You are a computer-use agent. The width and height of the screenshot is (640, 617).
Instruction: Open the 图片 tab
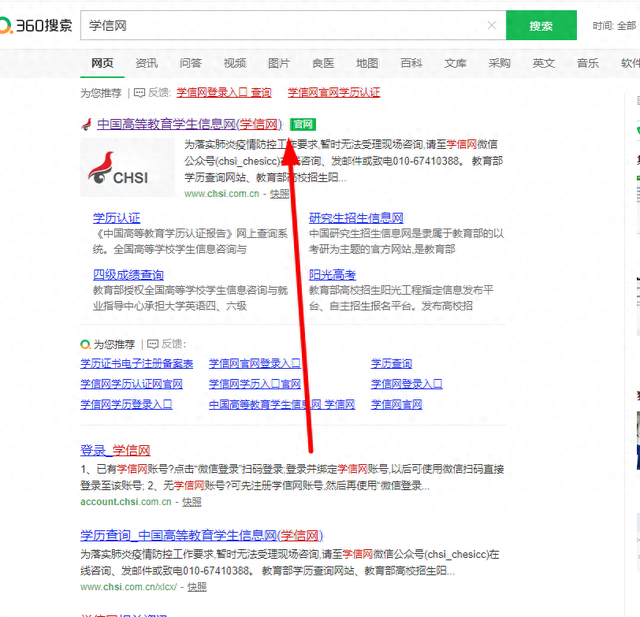click(279, 63)
